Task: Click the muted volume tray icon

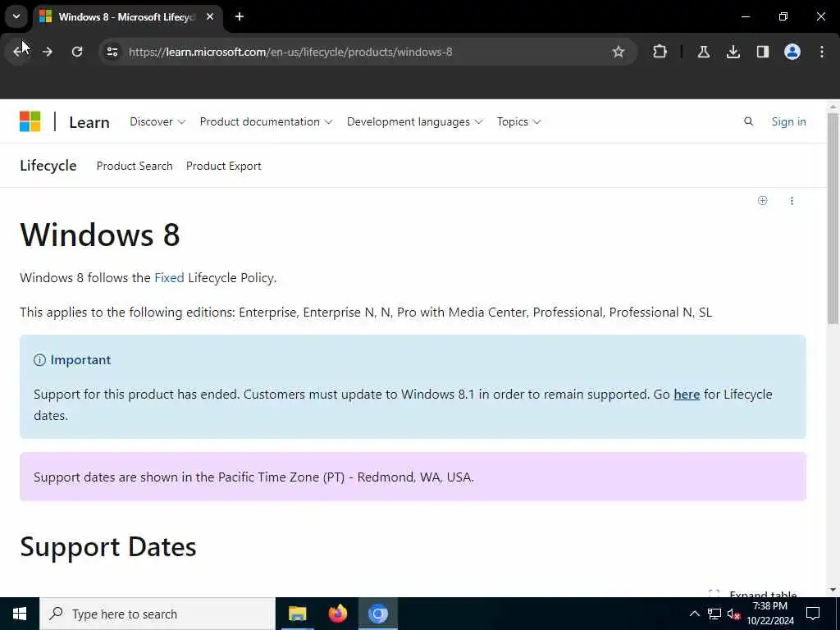Action: click(x=733, y=614)
